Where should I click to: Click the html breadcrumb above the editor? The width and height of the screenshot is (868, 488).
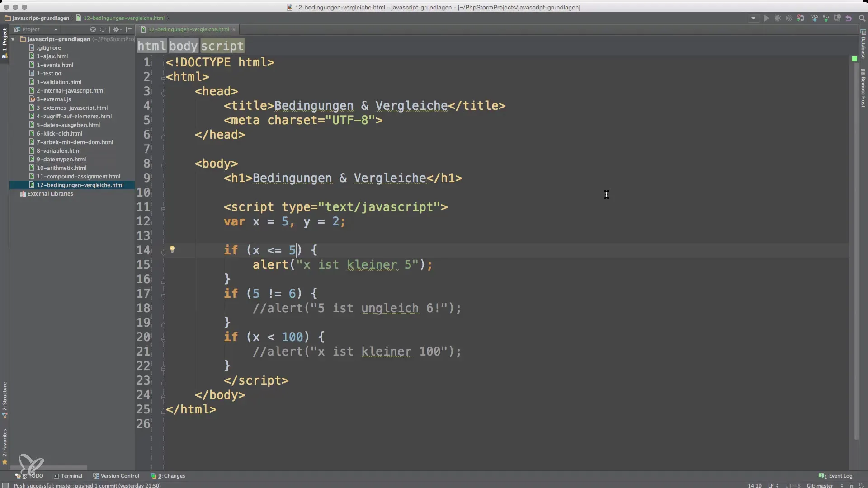(x=152, y=46)
